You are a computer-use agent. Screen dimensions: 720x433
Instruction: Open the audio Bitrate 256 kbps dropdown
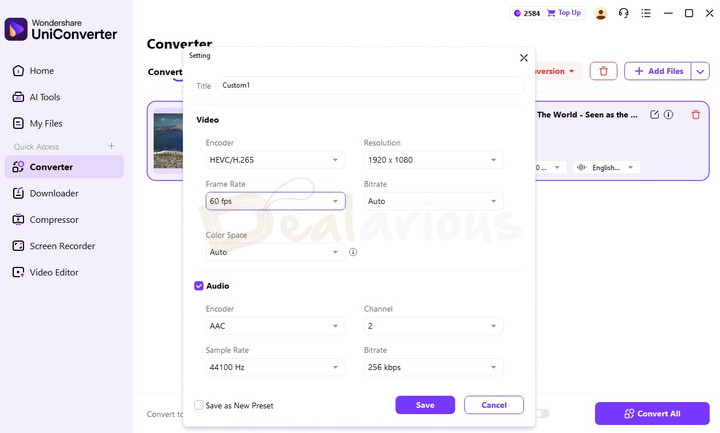click(x=433, y=367)
